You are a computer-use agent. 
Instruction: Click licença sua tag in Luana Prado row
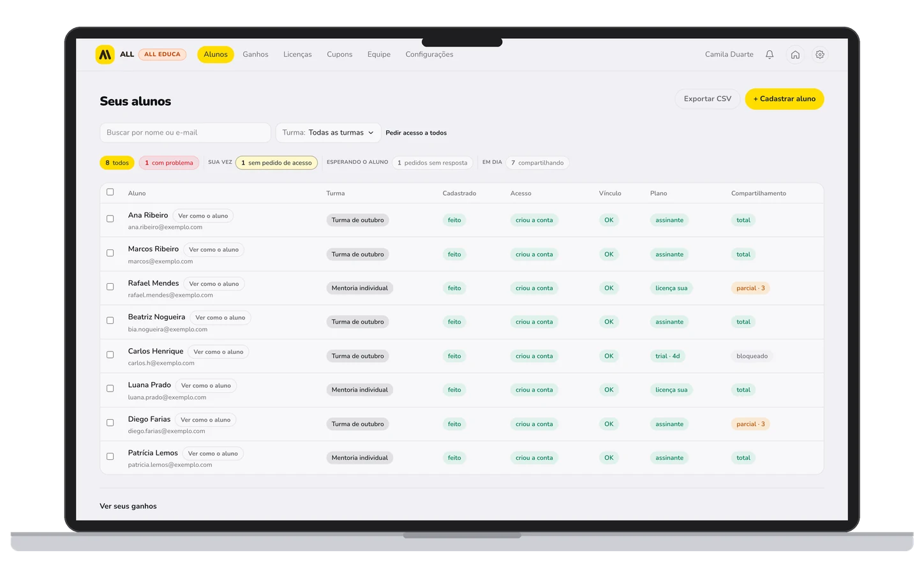(x=671, y=390)
